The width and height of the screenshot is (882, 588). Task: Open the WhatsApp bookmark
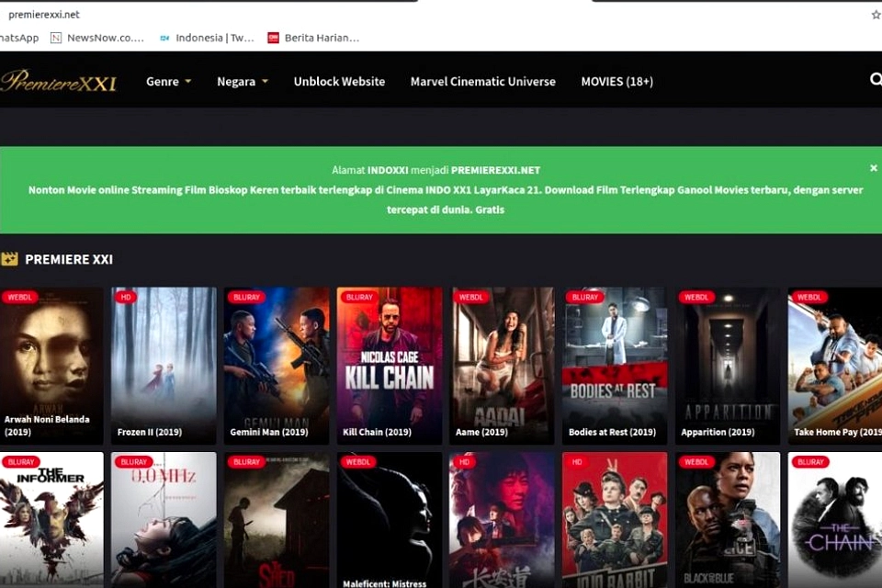tap(19, 38)
